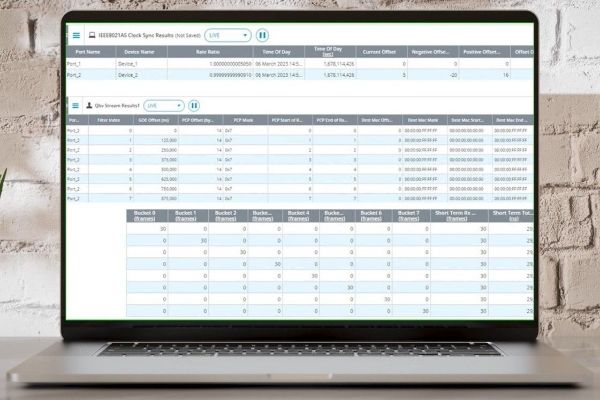This screenshot has width=600, height=400.
Task: Open the Qbv Stream Results hamburger menu
Action: pos(76,104)
